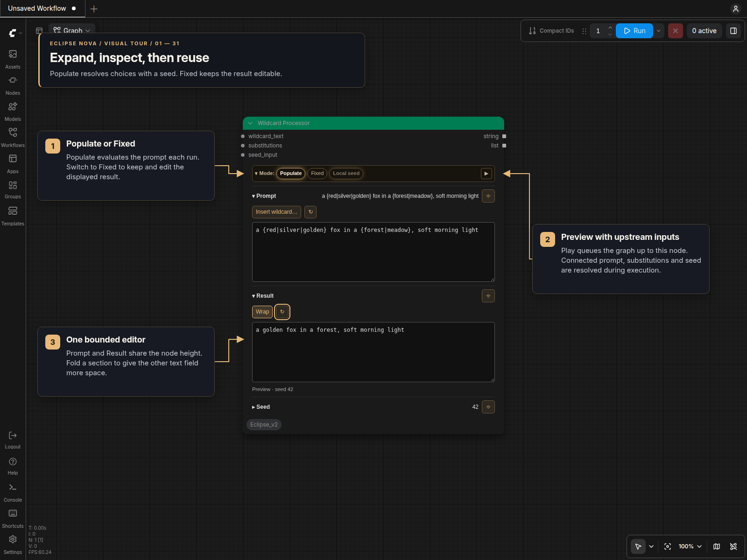Toggle link visibility icon in bottom toolbar
The width and height of the screenshot is (747, 560).
pyautogui.click(x=733, y=546)
